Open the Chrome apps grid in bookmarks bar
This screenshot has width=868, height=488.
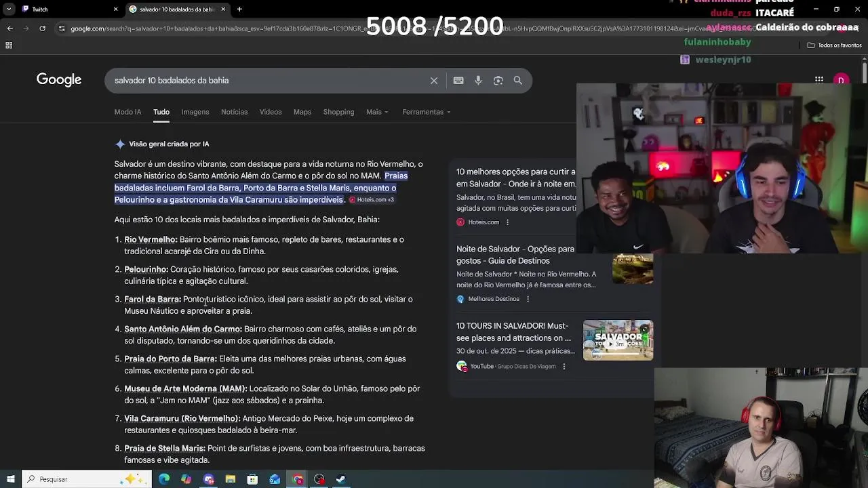click(9, 45)
